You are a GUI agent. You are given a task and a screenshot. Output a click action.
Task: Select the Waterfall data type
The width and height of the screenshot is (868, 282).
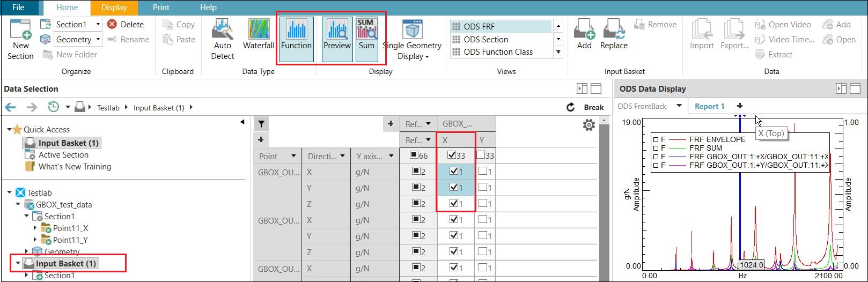[x=259, y=34]
